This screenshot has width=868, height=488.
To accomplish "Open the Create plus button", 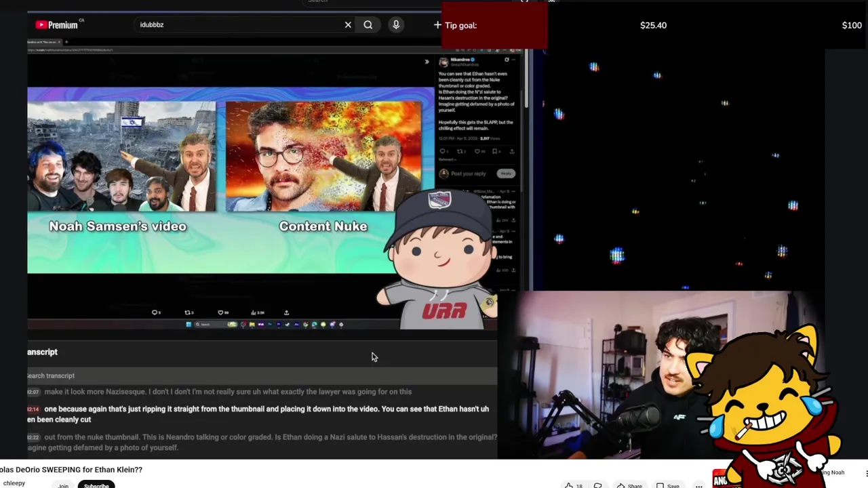I will point(437,25).
